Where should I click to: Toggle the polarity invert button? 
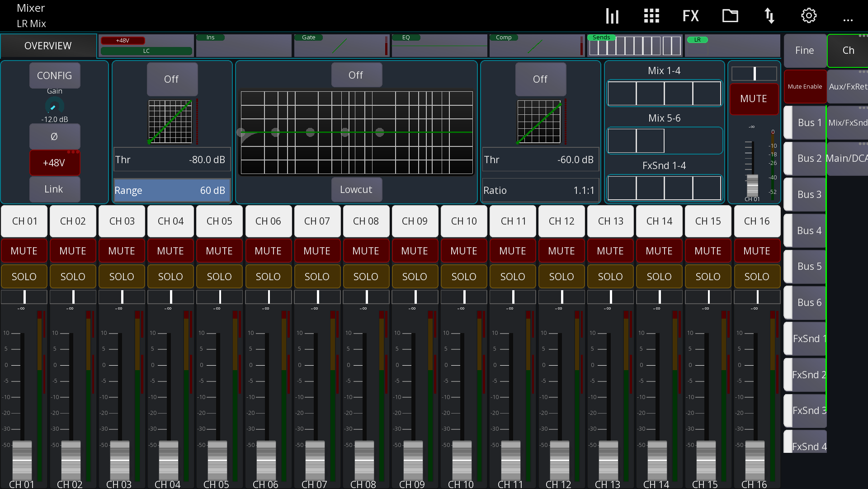(55, 136)
